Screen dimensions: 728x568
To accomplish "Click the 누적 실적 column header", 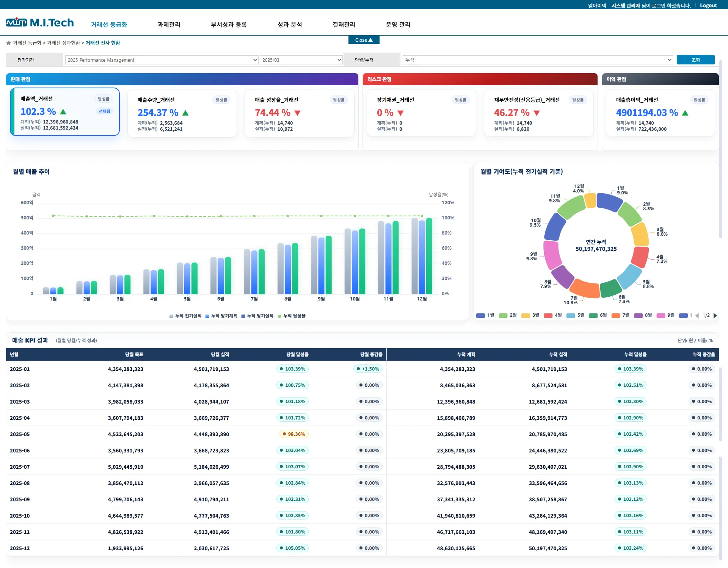I will [x=558, y=355].
